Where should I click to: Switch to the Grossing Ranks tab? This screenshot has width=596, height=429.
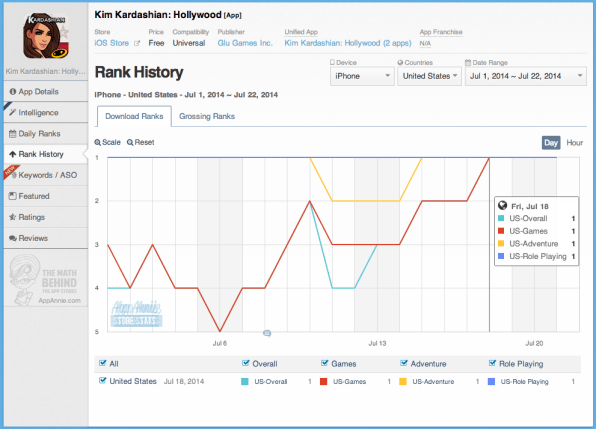tap(207, 116)
